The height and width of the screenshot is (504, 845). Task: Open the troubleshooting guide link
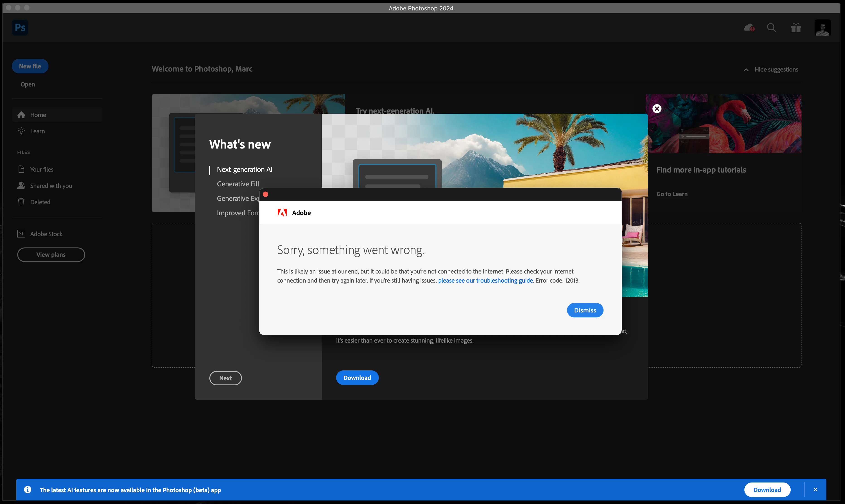(x=485, y=281)
